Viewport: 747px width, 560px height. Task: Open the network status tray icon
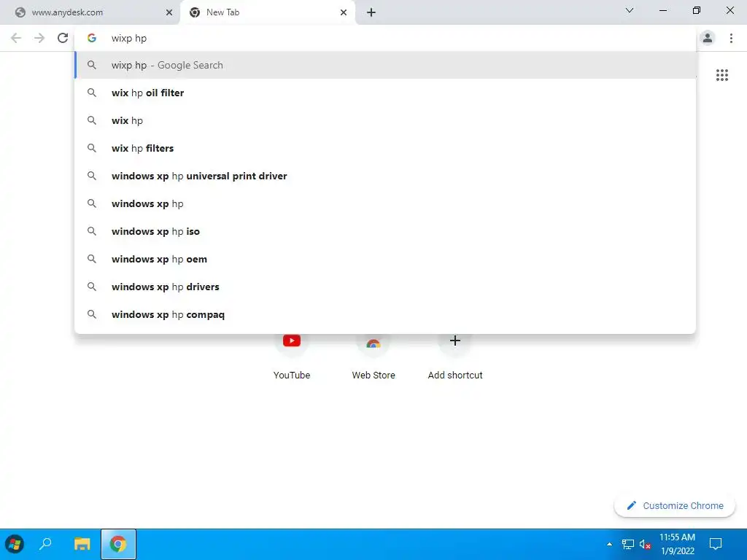(x=628, y=544)
